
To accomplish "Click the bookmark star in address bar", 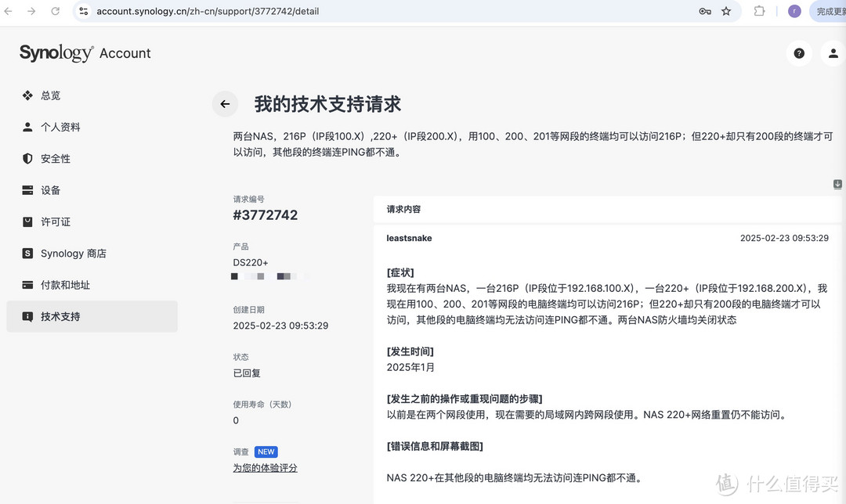I will coord(725,11).
